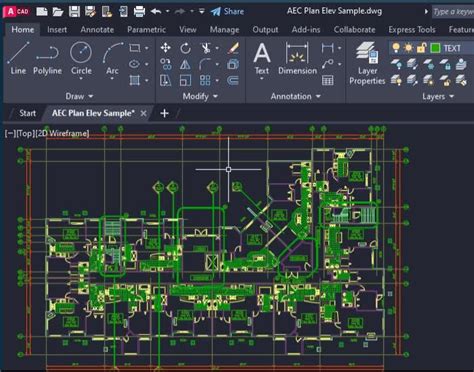Activate the Trim scissors tool
Screen dimensions: 474x372
(x=206, y=48)
